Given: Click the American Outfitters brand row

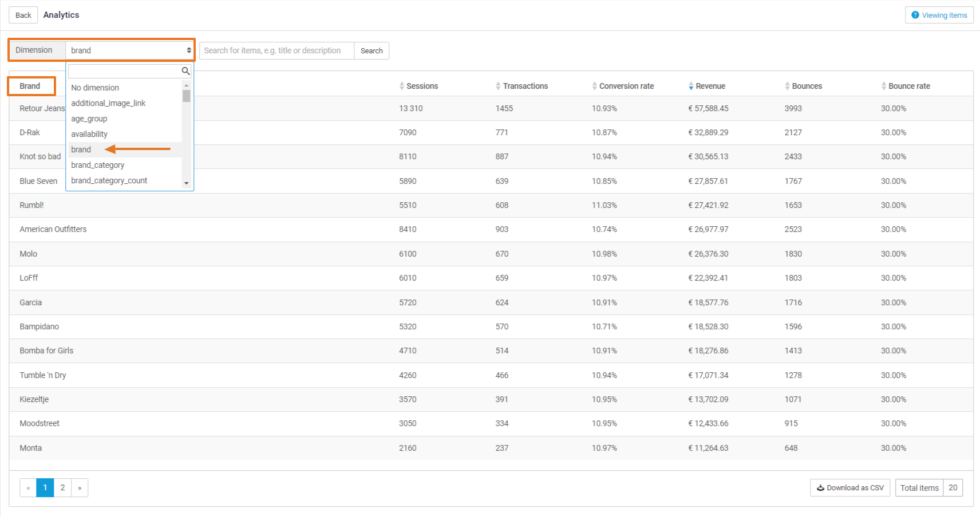Looking at the screenshot, I should coord(491,229).
